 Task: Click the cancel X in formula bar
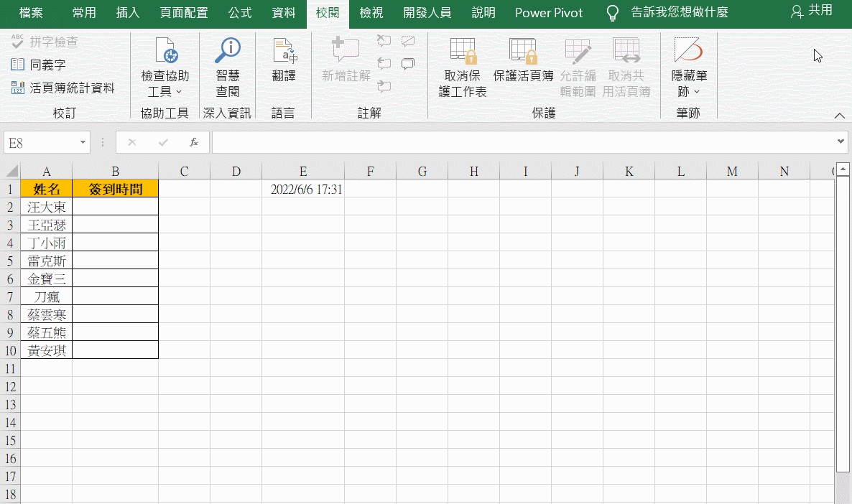[132, 142]
